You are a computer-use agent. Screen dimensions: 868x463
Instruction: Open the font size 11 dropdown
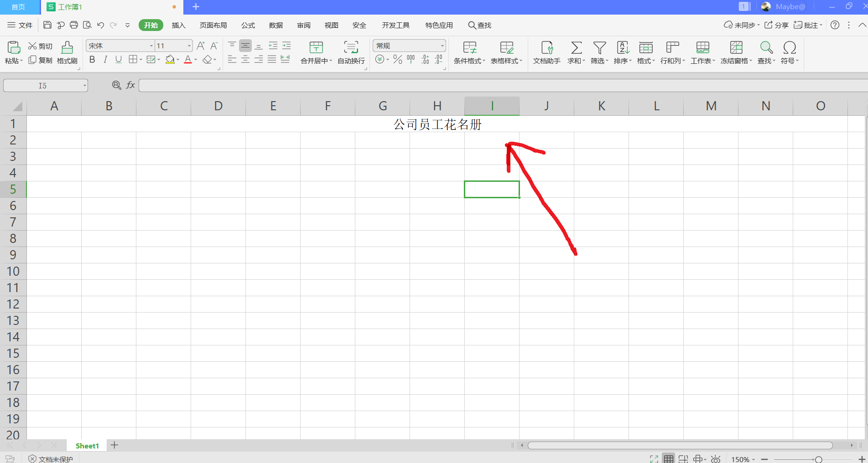coord(189,46)
